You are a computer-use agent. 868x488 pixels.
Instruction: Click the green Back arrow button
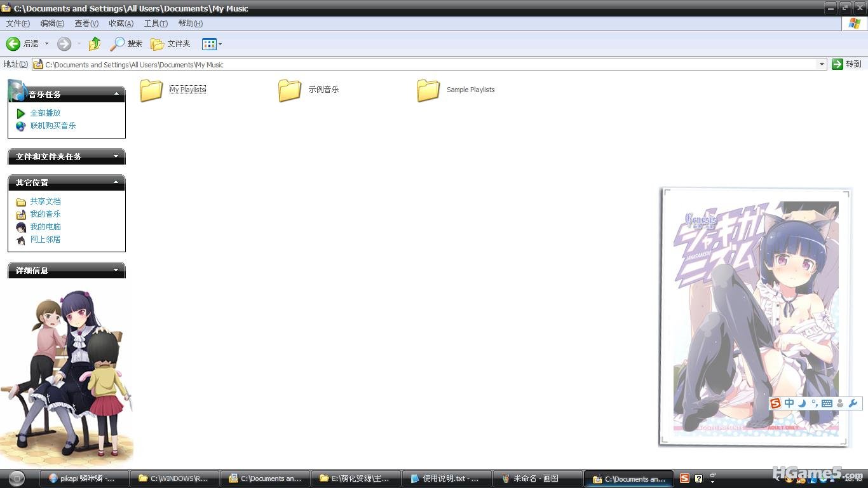click(x=13, y=44)
